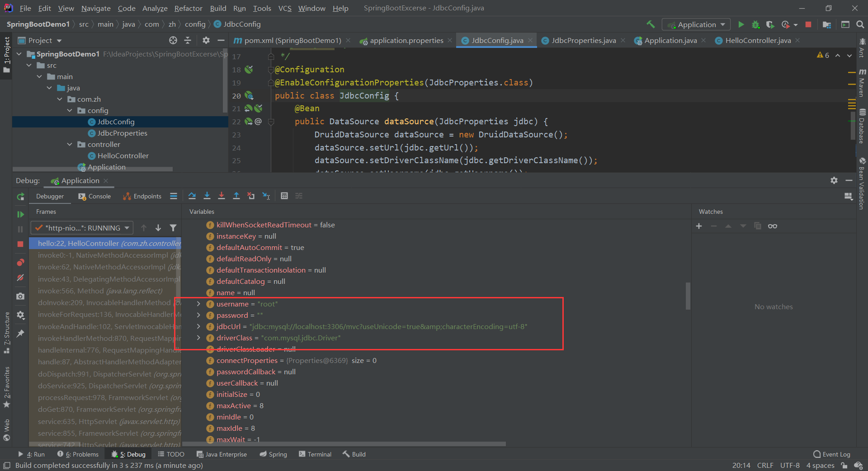Open Project panel settings gear
868x471 pixels.
click(206, 40)
